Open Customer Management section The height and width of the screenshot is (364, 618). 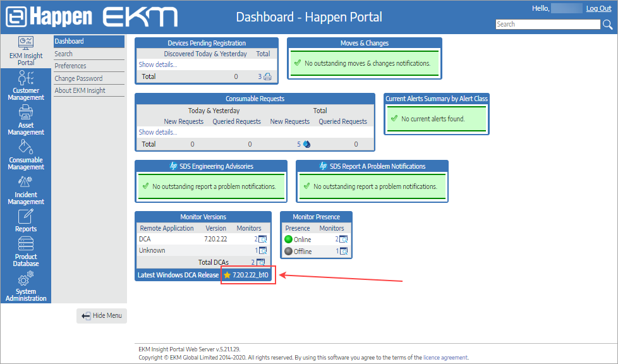coord(26,85)
